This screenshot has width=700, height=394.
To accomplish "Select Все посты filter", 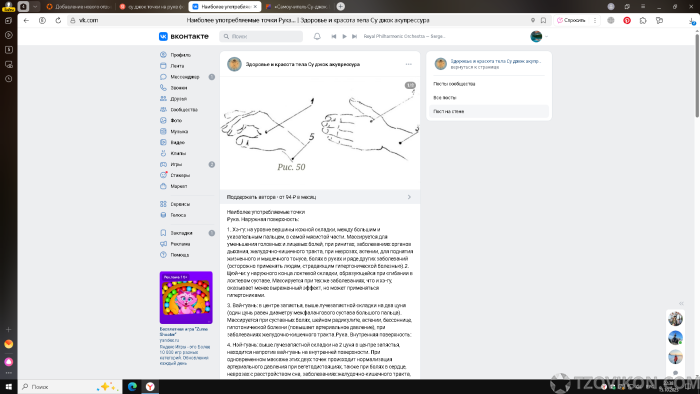I will point(445,97).
